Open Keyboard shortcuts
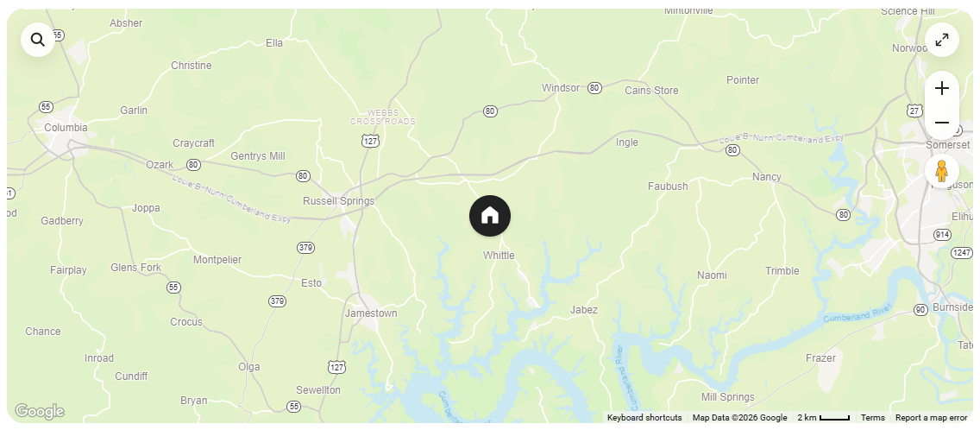 pyautogui.click(x=644, y=418)
